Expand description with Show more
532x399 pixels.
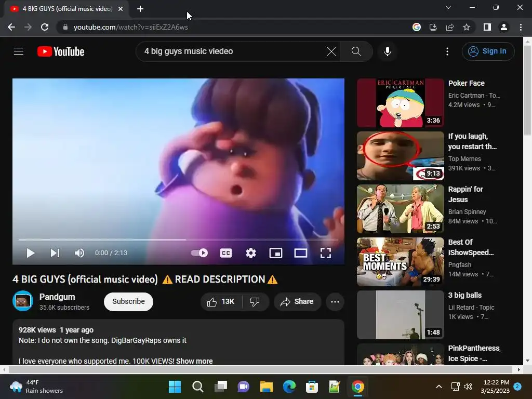click(194, 361)
